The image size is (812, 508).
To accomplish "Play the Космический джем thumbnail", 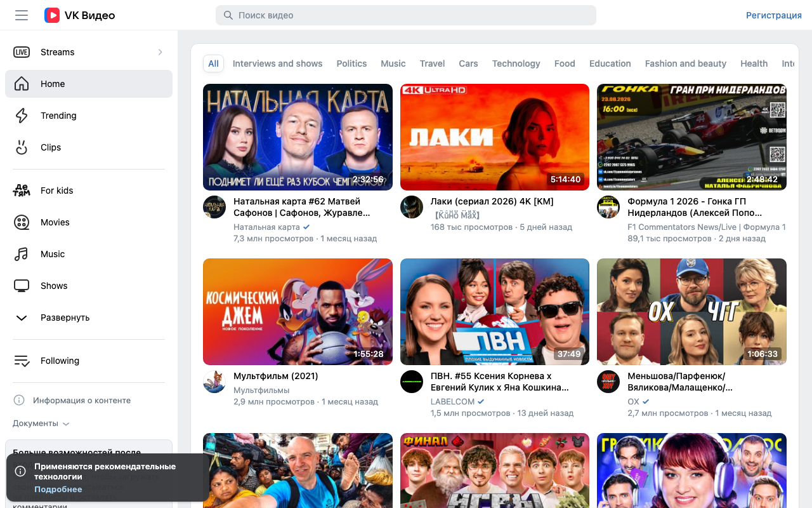I will [x=298, y=312].
